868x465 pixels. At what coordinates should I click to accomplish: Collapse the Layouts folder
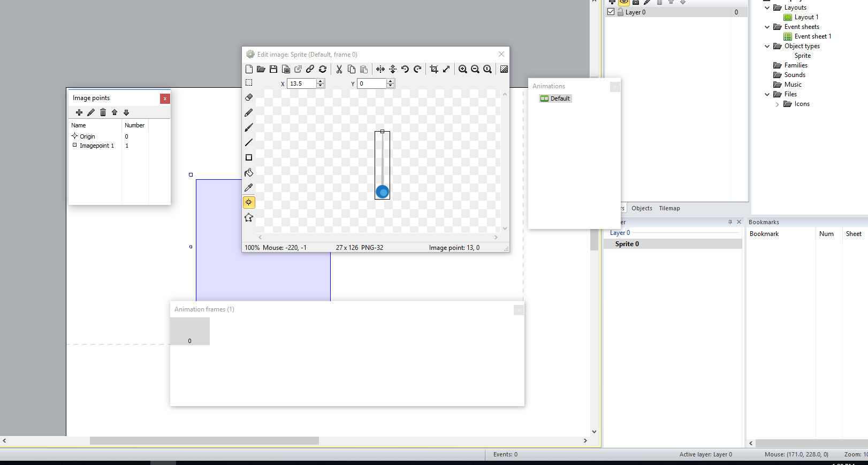pyautogui.click(x=767, y=7)
